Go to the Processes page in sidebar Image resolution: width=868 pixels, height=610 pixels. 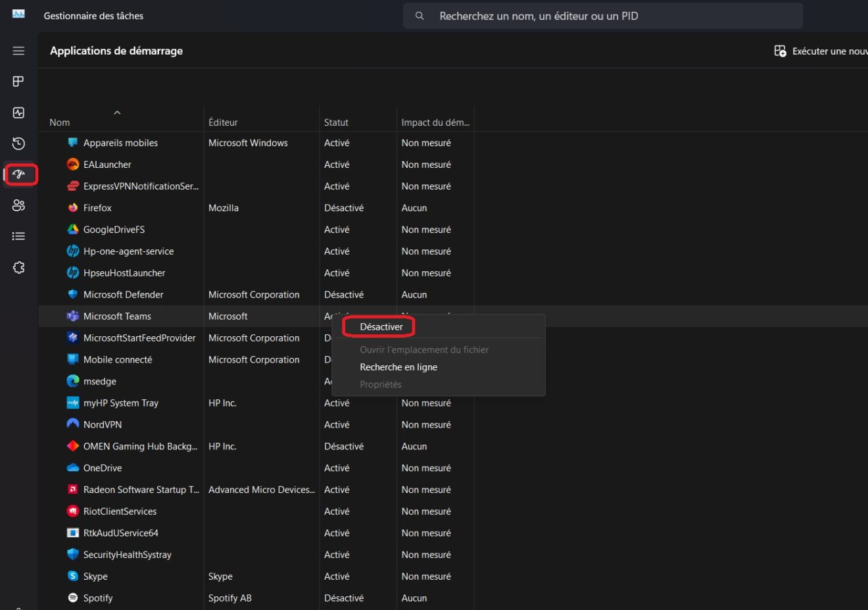tap(18, 82)
